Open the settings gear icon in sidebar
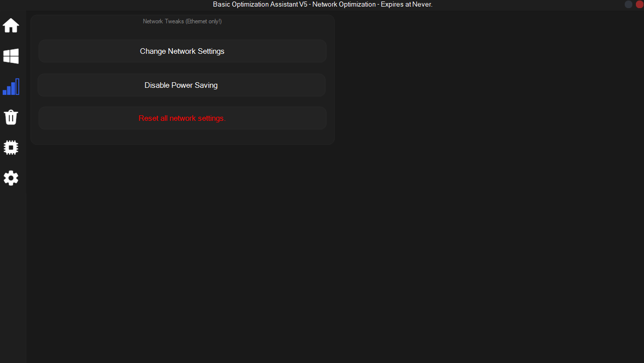This screenshot has height=363, width=644. (11, 178)
